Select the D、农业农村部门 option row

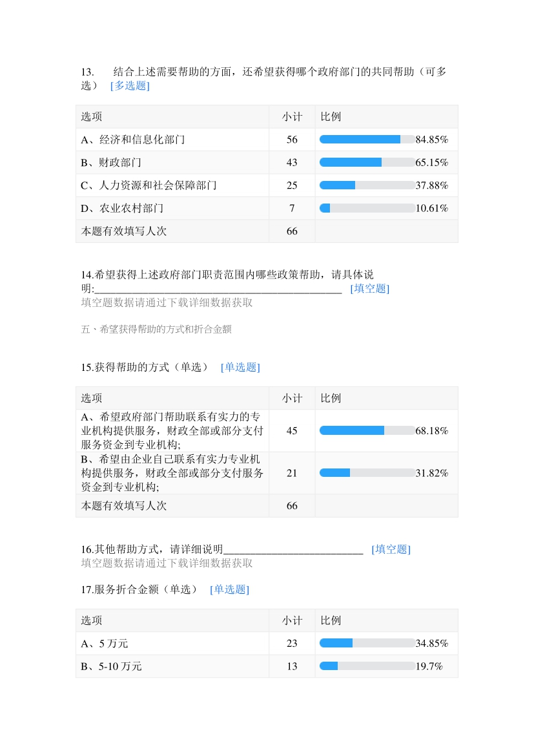click(122, 209)
